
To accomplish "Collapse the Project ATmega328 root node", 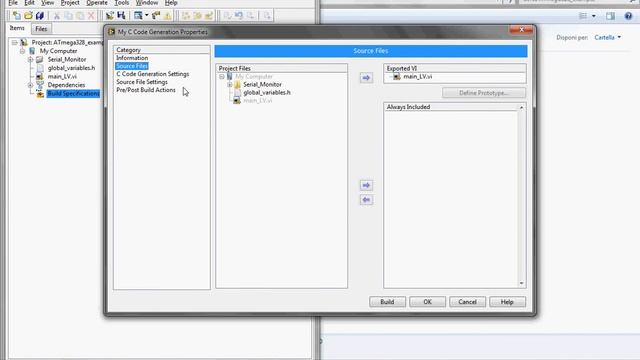I will click(14, 42).
